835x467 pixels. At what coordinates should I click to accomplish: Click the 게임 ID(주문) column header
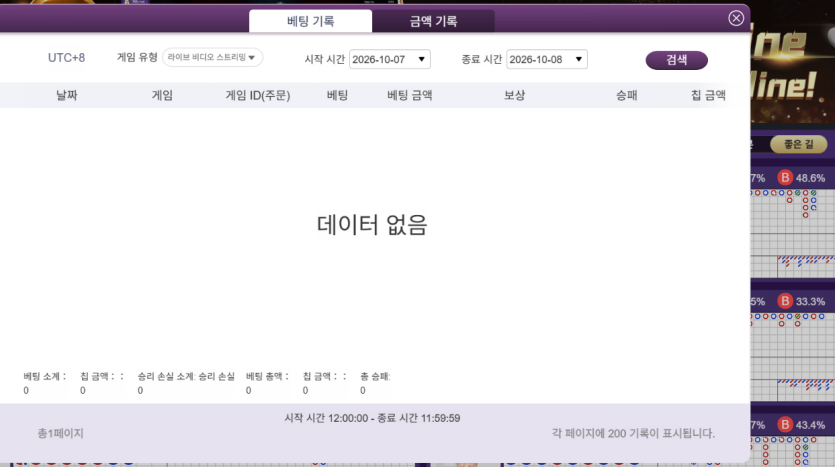pos(258,95)
